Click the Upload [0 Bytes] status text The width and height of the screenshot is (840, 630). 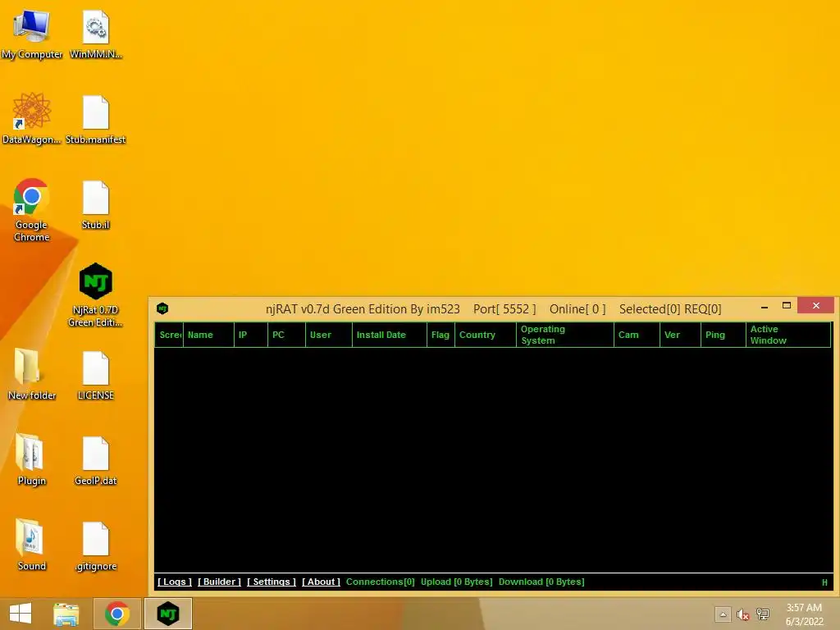456,582
